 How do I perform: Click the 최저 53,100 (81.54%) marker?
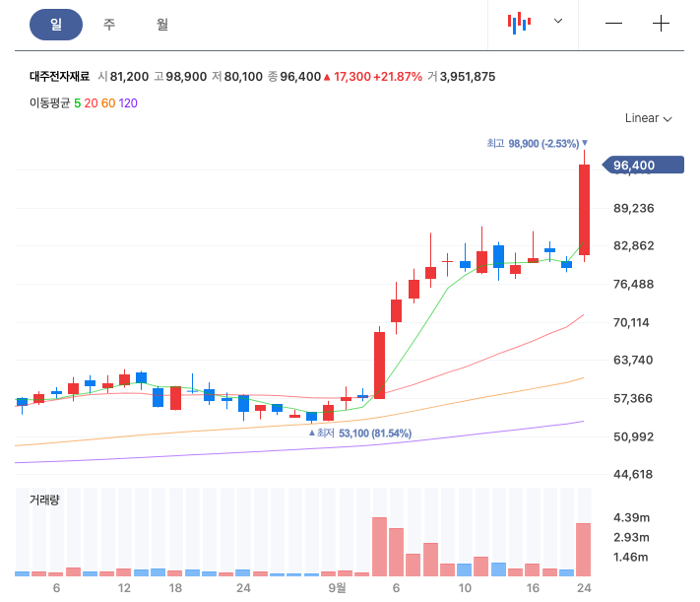(x=360, y=434)
